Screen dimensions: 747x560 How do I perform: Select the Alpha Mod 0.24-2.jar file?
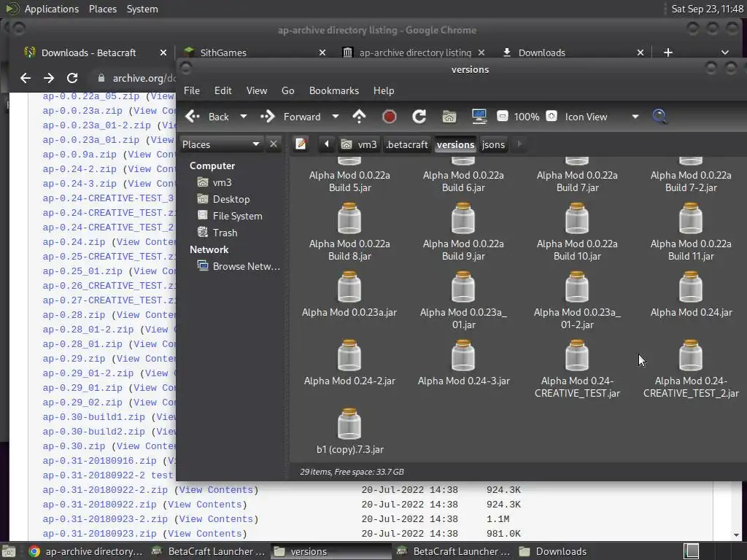pos(349,363)
